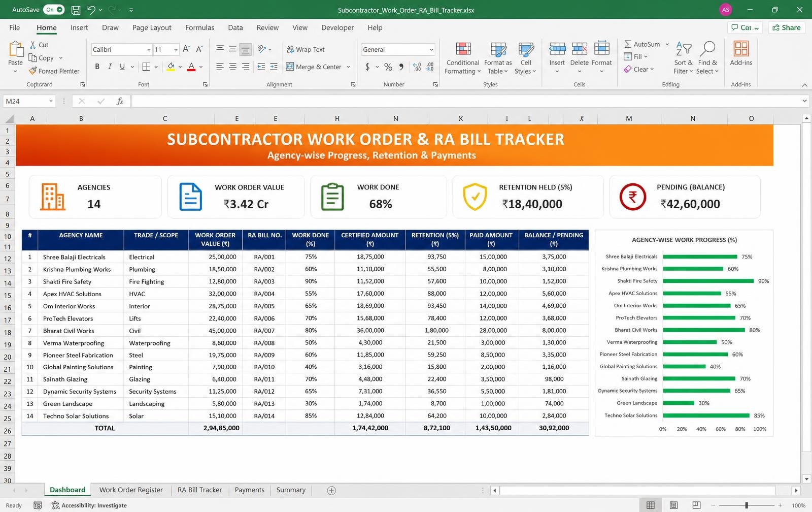Switch to the RA Bill Tracker sheet tab

click(199, 490)
